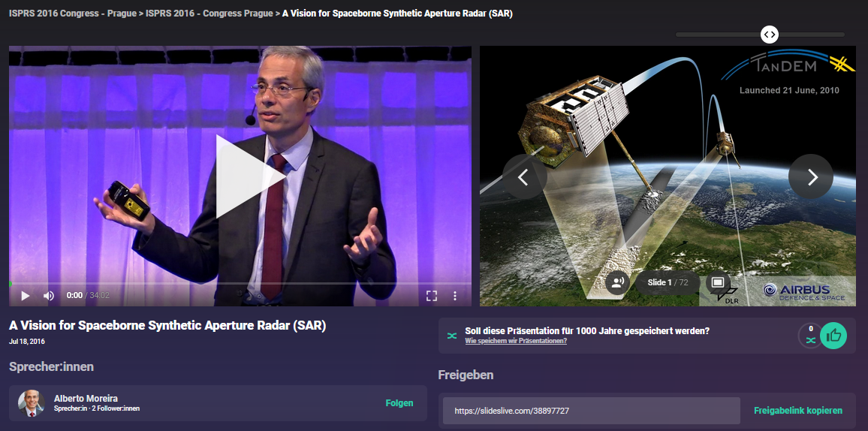Open the 'Wie speichern wir Präsentationen?' link
The image size is (868, 431).
tap(516, 341)
